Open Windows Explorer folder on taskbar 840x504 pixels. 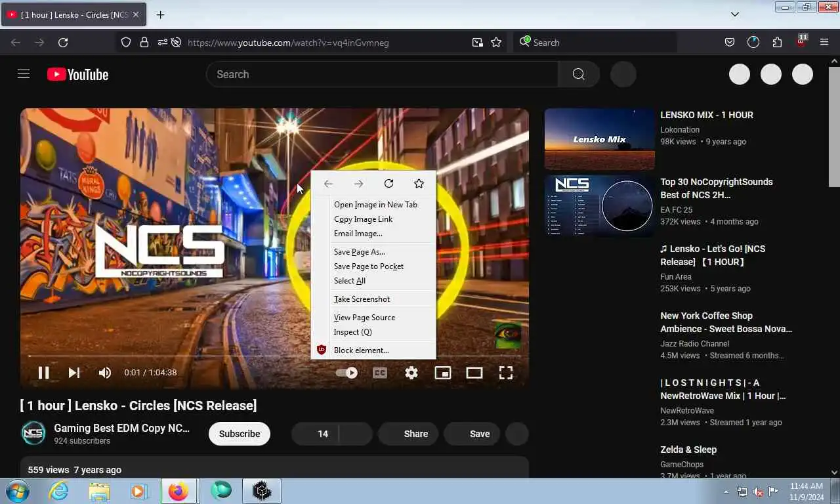99,491
